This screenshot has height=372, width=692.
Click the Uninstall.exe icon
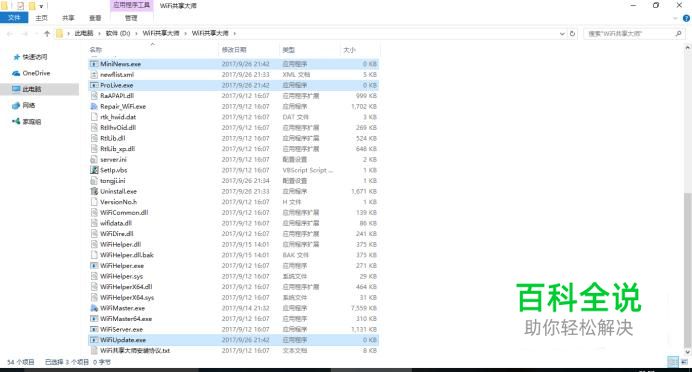(x=94, y=191)
